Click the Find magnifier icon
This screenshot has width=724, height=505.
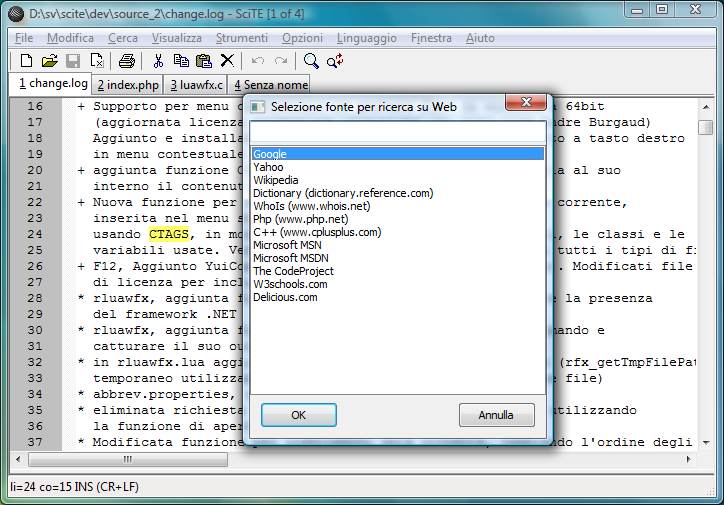[x=311, y=61]
